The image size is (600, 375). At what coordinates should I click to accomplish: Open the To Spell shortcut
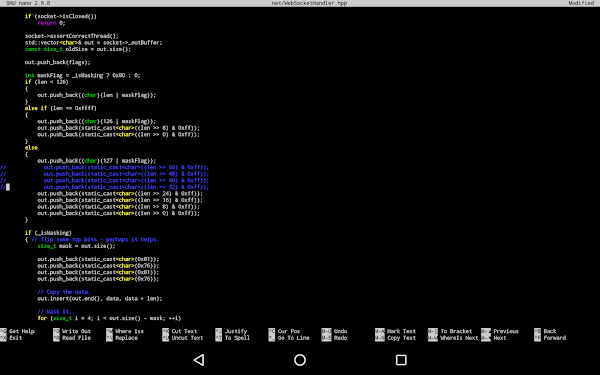[237, 338]
